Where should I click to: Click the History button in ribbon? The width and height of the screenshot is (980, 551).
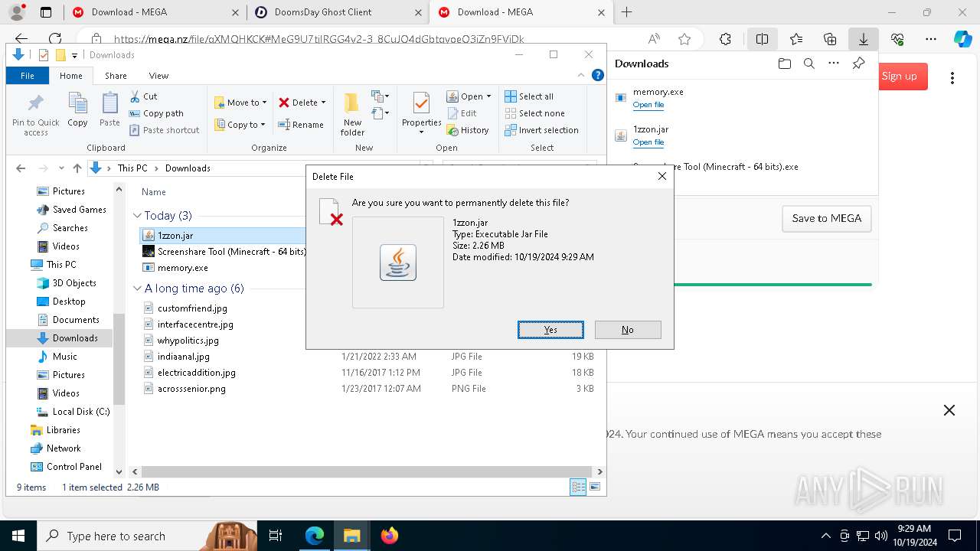[x=468, y=130]
